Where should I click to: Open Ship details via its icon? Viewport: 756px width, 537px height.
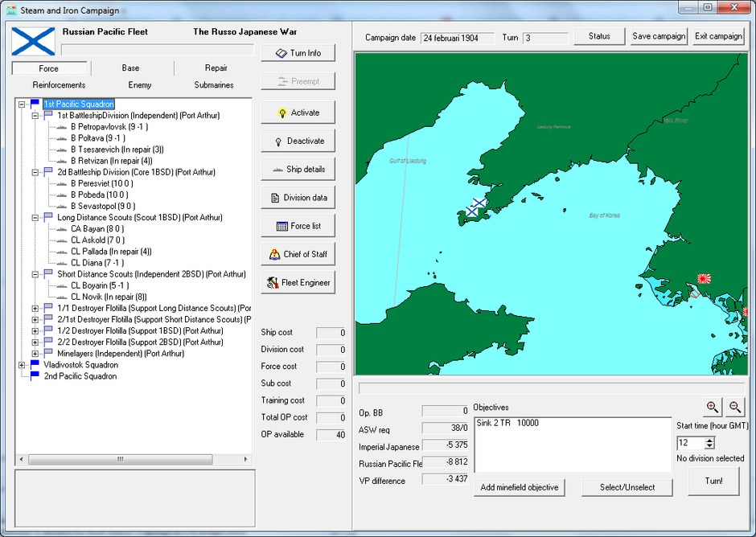[277, 170]
